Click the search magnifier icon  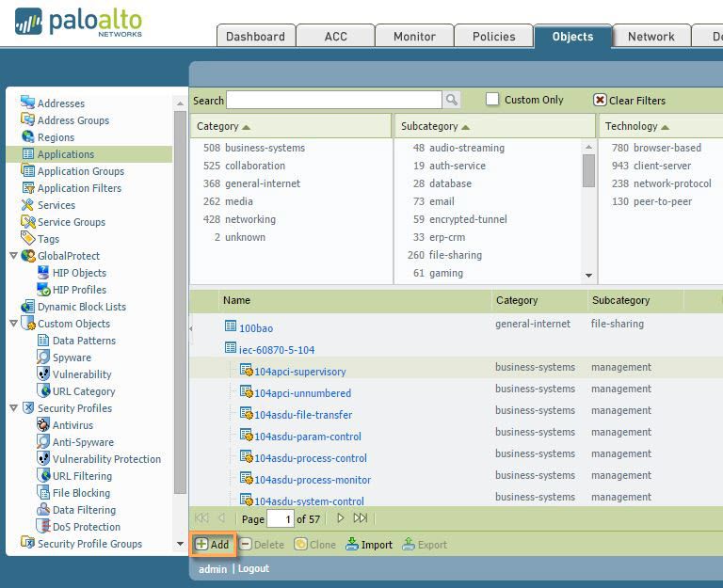coord(452,100)
